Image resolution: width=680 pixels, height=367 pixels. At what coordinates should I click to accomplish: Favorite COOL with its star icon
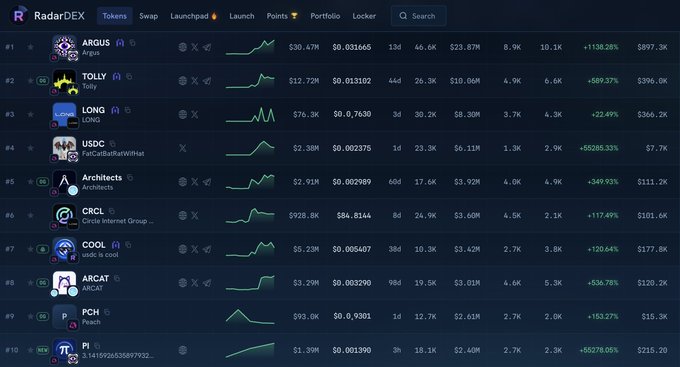point(30,249)
